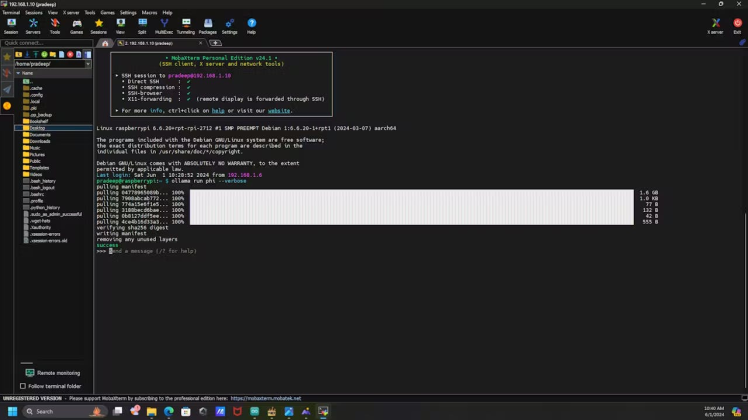Viewport: 748px width, 420px height.
Task: Select the MultiExec toolbar icon
Action: (164, 26)
